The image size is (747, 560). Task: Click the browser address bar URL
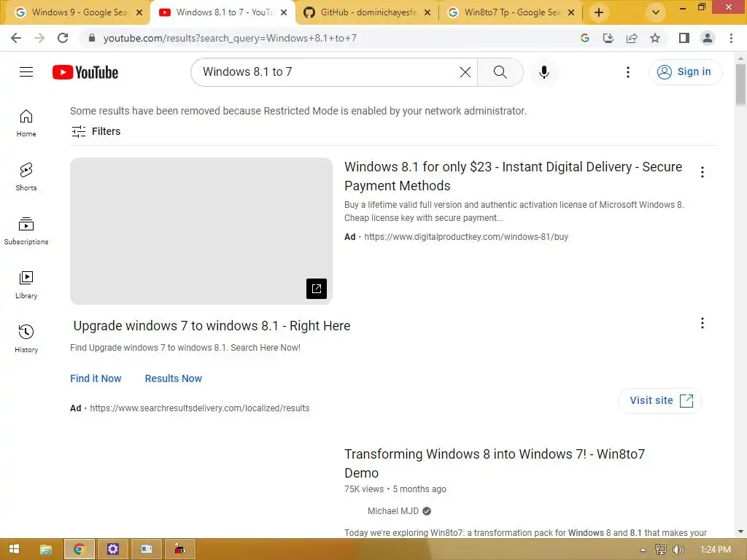pos(230,38)
